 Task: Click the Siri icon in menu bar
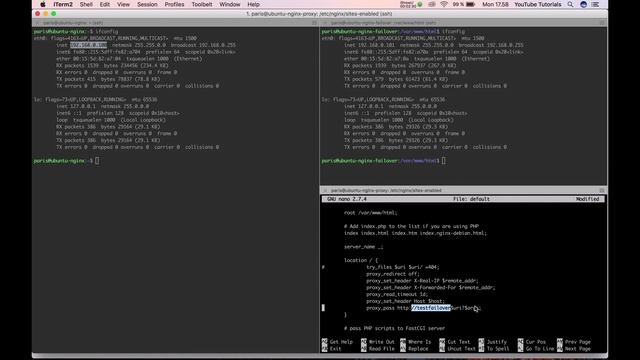pos(583,4)
